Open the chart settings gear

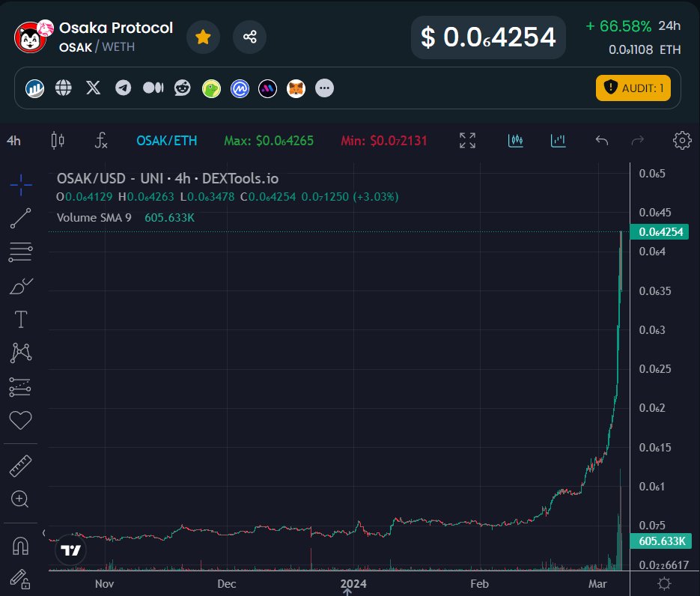coord(681,140)
